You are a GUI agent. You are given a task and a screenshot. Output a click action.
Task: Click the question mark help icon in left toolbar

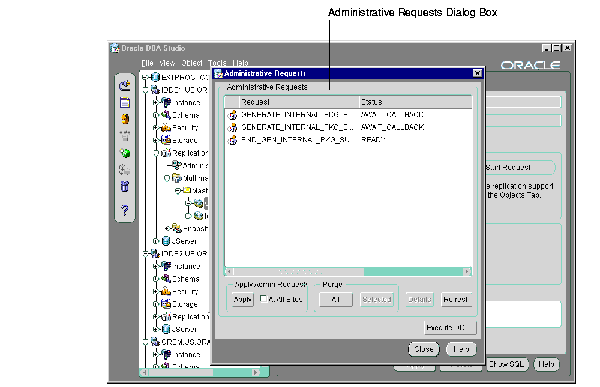(x=125, y=210)
